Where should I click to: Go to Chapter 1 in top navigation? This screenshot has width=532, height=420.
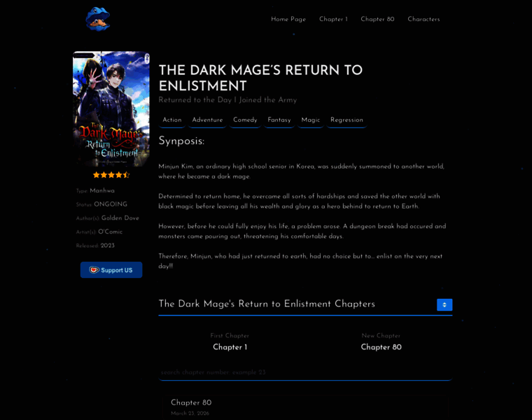coord(333,20)
